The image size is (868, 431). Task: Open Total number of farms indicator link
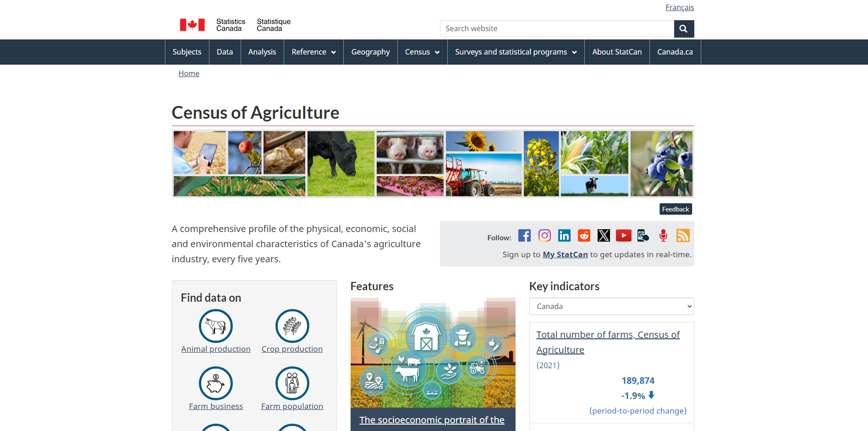(608, 342)
